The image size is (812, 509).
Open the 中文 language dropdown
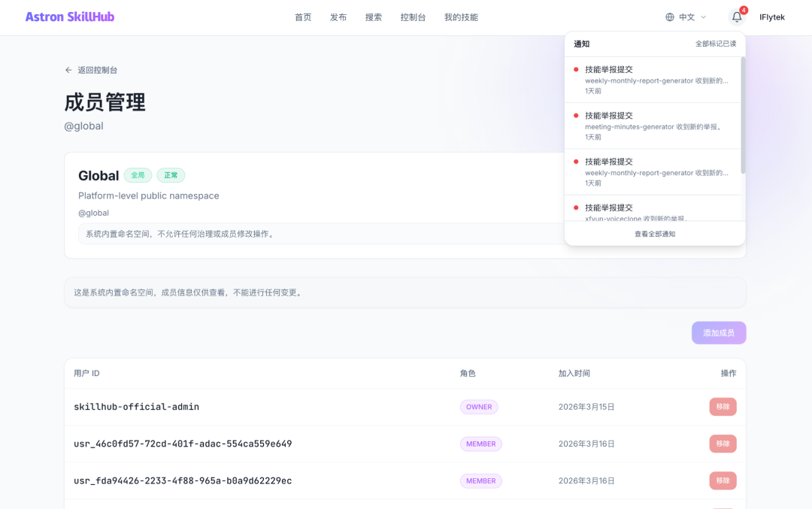[686, 17]
